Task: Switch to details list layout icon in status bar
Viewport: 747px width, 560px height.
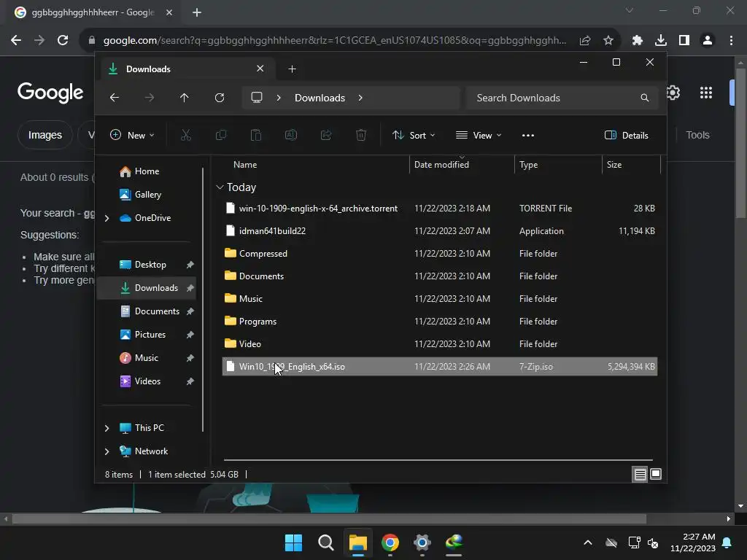Action: [x=640, y=474]
